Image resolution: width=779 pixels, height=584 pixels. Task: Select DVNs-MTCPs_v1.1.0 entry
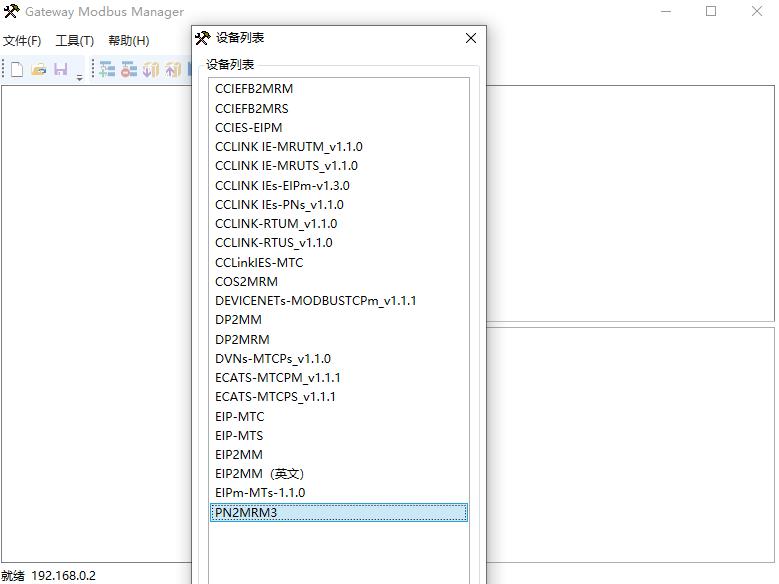[x=339, y=359]
